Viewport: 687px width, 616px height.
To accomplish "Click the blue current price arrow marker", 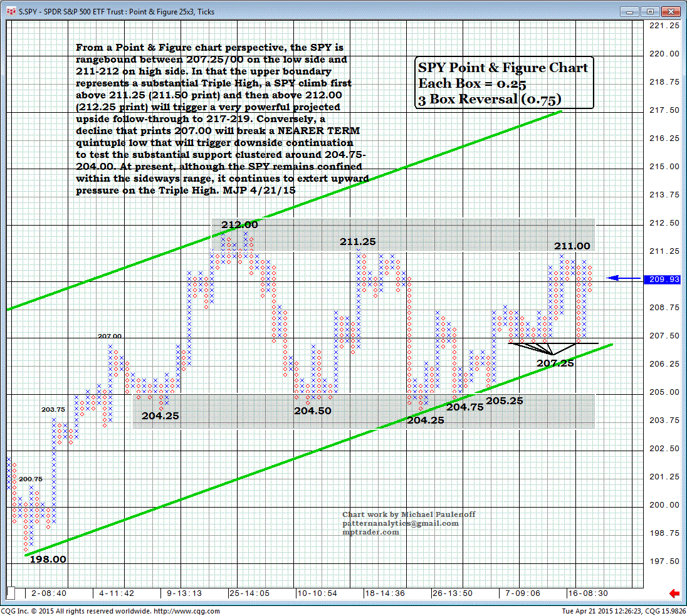I will pos(622,278).
